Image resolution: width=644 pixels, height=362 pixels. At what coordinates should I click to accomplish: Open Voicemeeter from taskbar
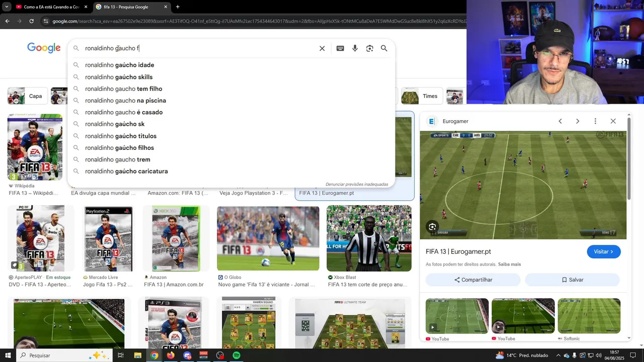pyautogui.click(x=204, y=355)
